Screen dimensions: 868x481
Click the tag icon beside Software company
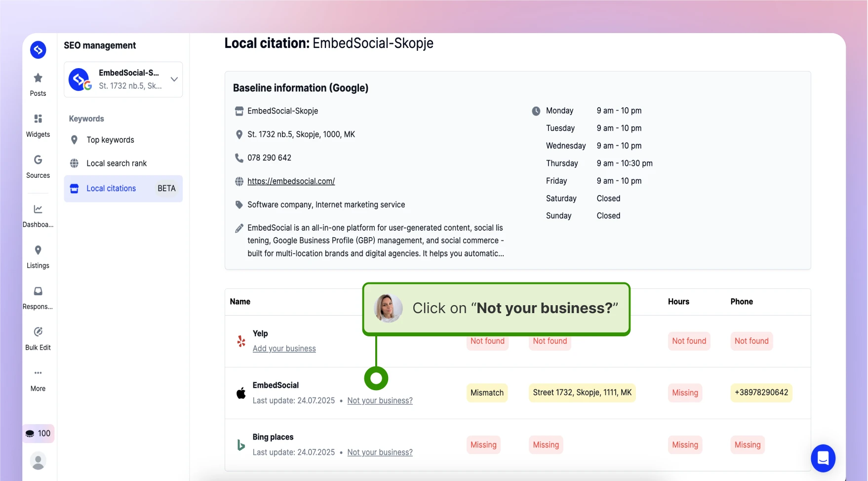[x=239, y=205]
